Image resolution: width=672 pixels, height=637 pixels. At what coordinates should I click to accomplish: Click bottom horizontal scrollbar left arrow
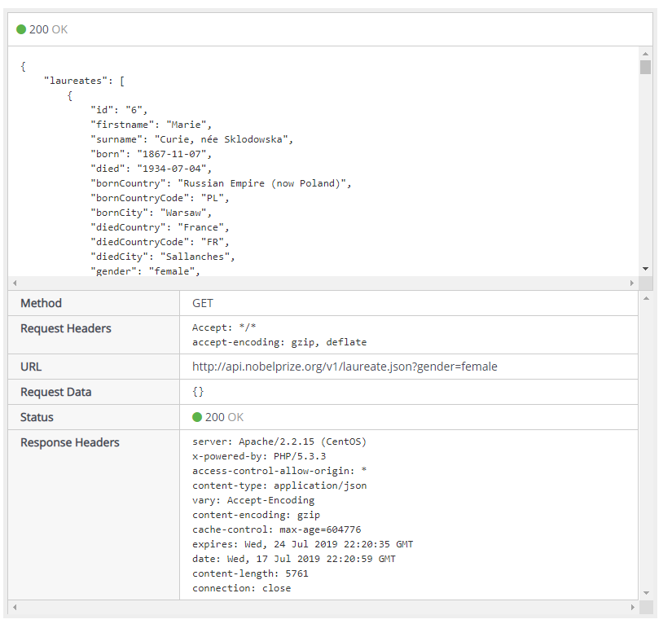point(14,608)
